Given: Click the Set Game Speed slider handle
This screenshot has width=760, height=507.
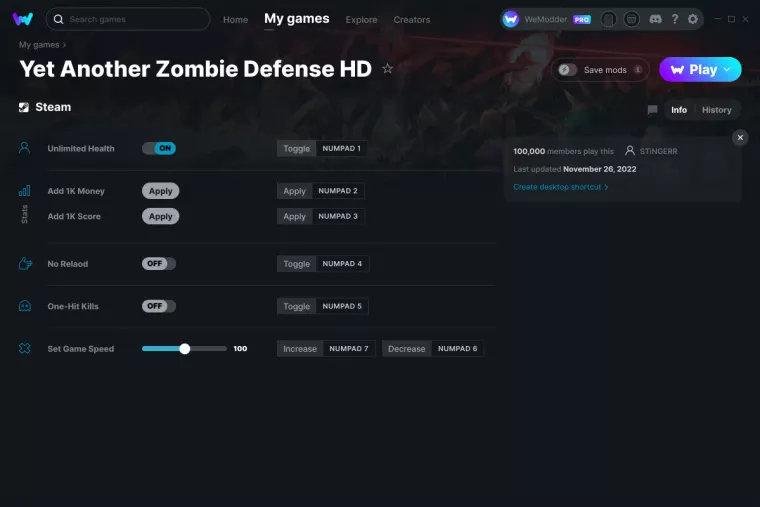Looking at the screenshot, I should [x=185, y=349].
